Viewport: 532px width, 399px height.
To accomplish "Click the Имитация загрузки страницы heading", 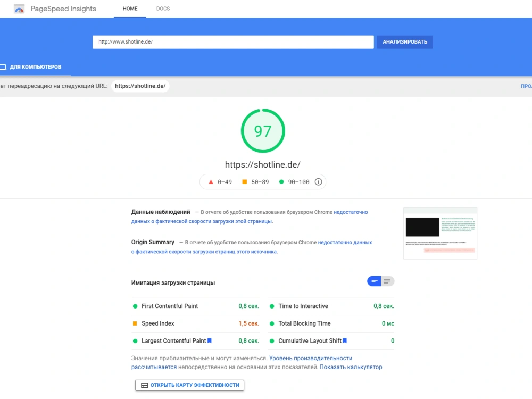I will (x=173, y=282).
